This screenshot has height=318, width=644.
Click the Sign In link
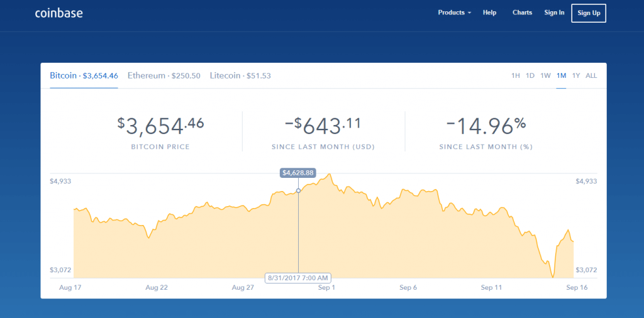click(x=555, y=13)
